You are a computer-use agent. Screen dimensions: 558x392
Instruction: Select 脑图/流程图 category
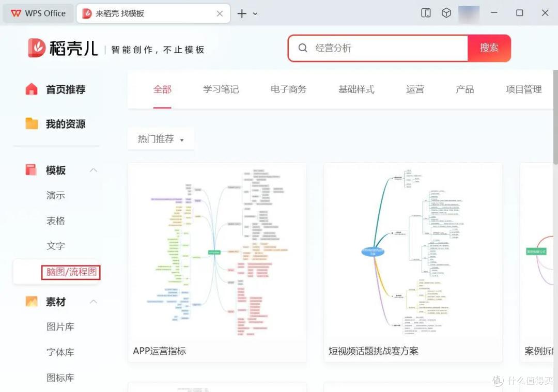pos(71,272)
